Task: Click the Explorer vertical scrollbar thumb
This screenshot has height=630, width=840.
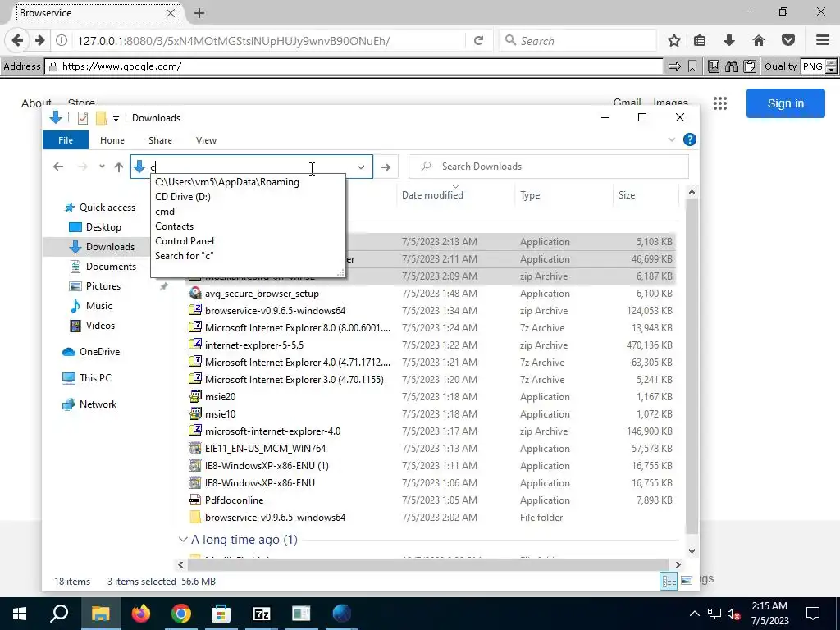Action: [692, 367]
